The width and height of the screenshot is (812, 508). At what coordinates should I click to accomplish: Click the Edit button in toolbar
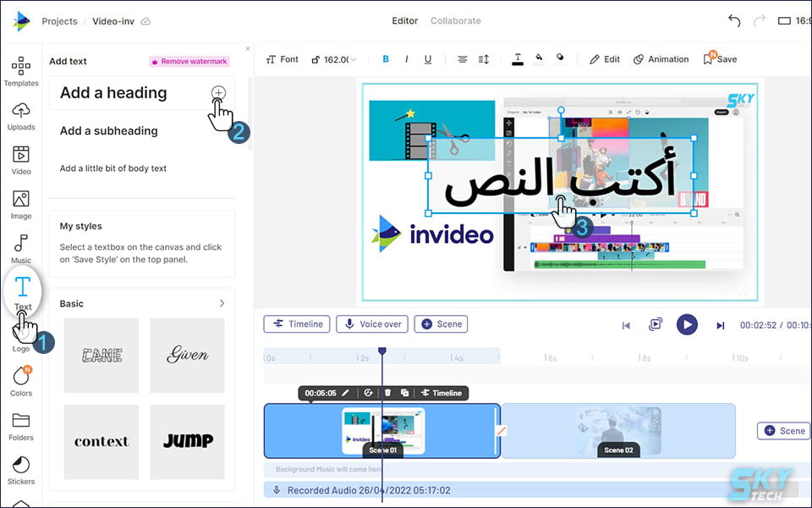point(604,59)
